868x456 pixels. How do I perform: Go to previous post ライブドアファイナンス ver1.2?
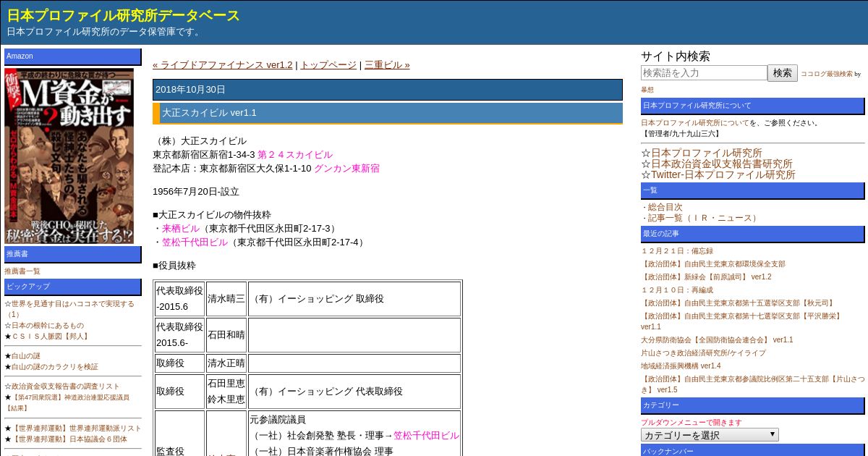click(223, 64)
